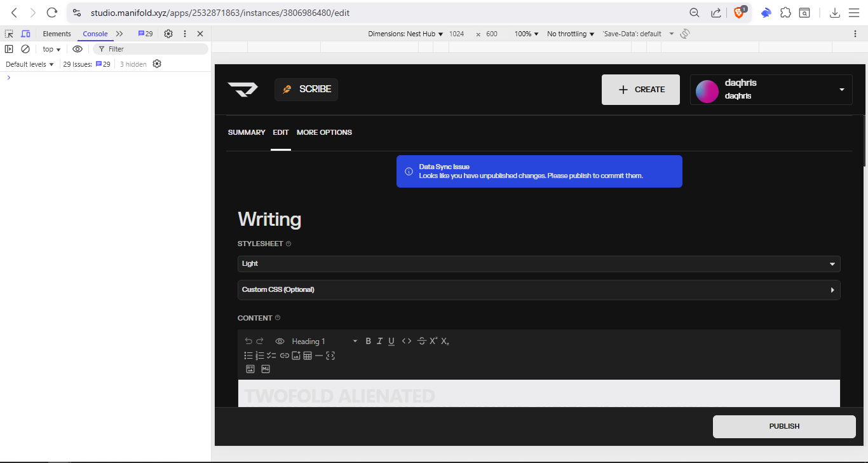
Task: Create a numbered list
Action: (x=260, y=356)
